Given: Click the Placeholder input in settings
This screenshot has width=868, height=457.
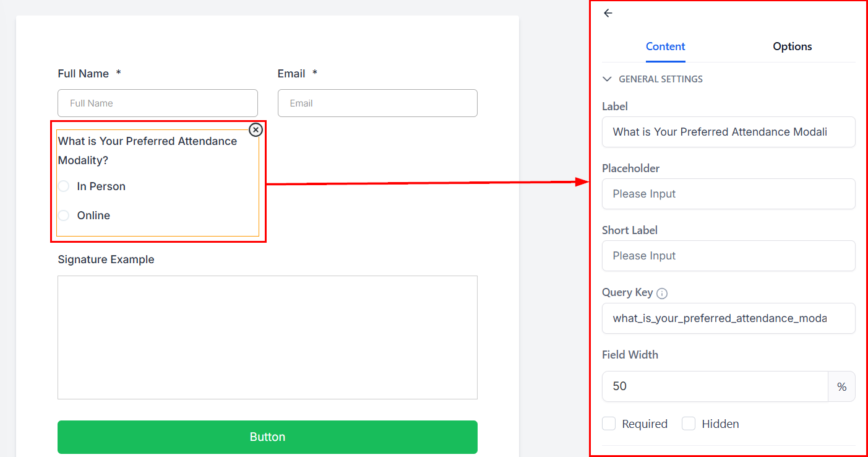Looking at the screenshot, I should [x=728, y=194].
